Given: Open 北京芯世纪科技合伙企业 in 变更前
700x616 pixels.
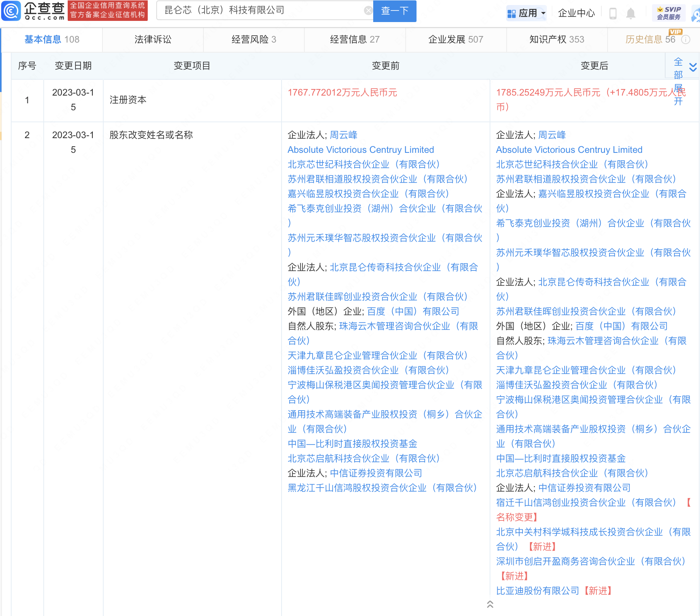Looking at the screenshot, I should point(364,164).
